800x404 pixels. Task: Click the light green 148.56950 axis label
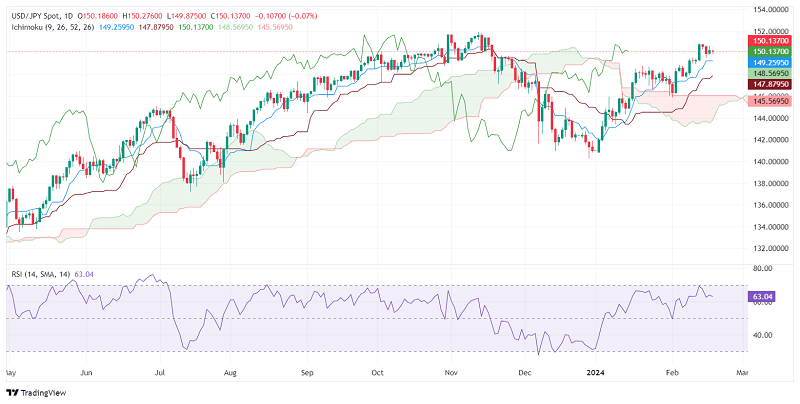click(771, 74)
